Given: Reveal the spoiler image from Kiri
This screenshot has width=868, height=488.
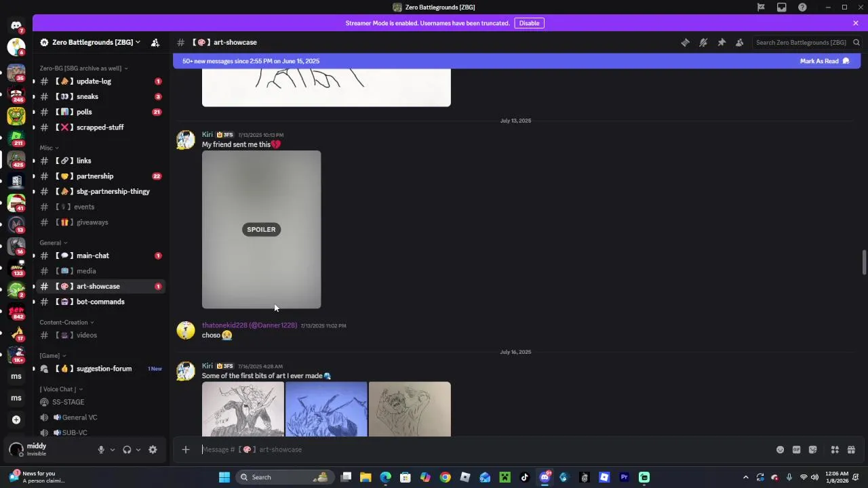Looking at the screenshot, I should click(x=261, y=229).
